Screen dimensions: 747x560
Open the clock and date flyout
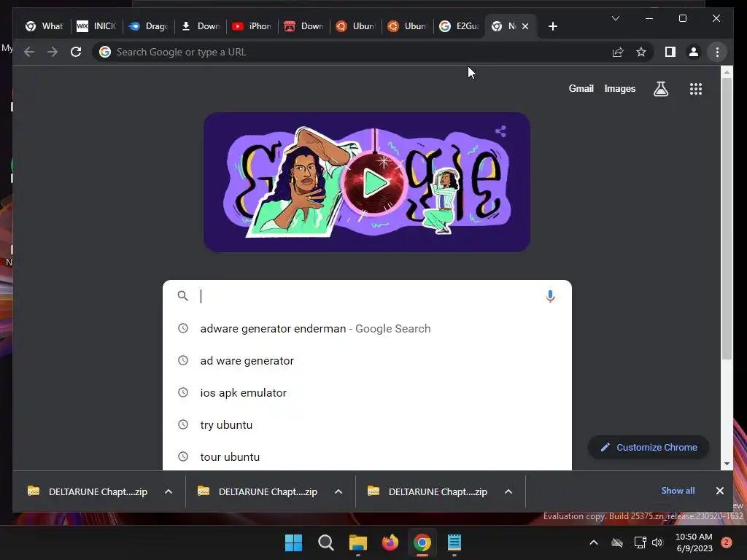(694, 542)
